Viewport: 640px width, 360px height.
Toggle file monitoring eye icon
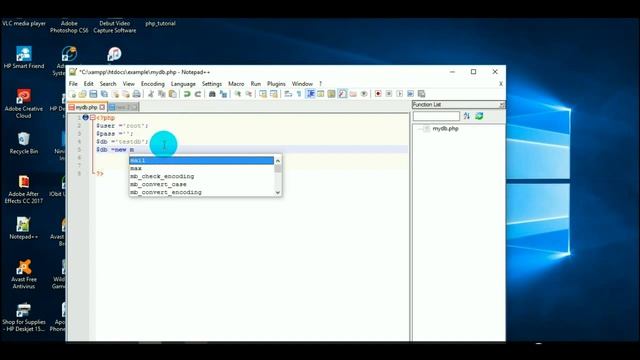(x=364, y=94)
